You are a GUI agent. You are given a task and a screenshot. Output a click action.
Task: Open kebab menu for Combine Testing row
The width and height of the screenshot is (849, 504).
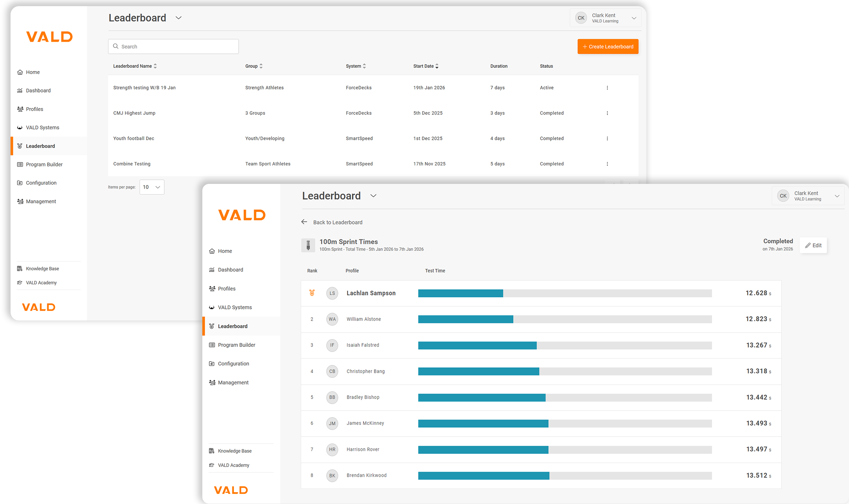click(607, 164)
